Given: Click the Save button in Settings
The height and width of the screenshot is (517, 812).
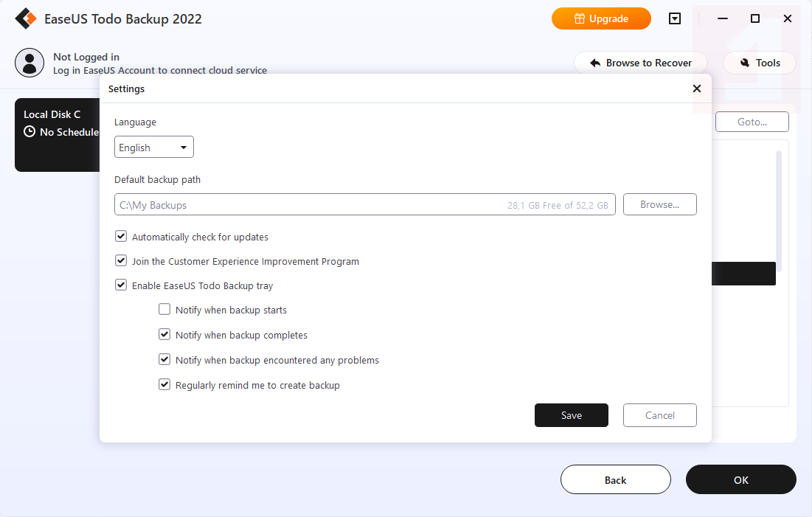Looking at the screenshot, I should coord(572,415).
